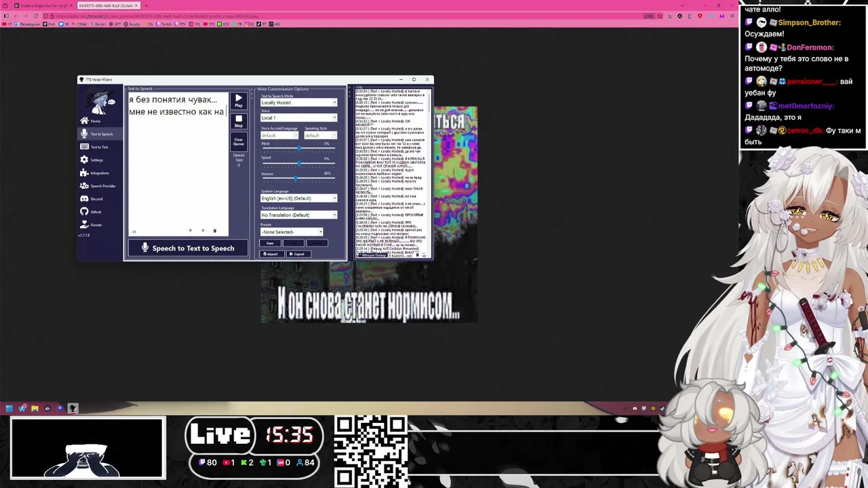Open the Spoken Language dropdown

click(x=298, y=198)
